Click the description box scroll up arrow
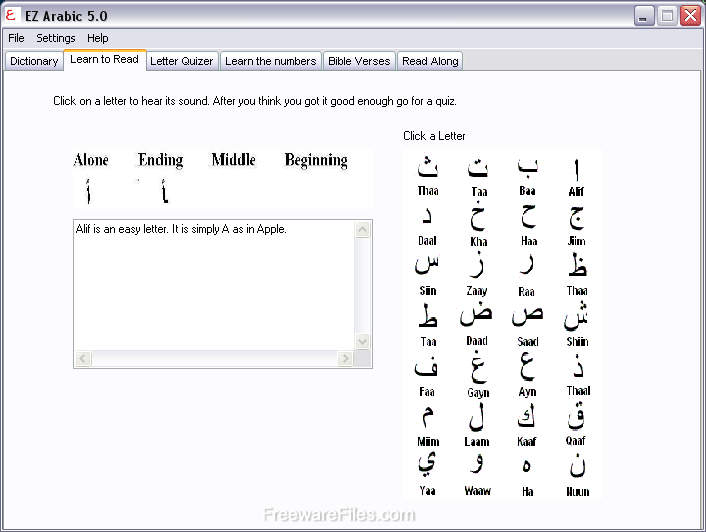This screenshot has height=532, width=706. coord(362,230)
